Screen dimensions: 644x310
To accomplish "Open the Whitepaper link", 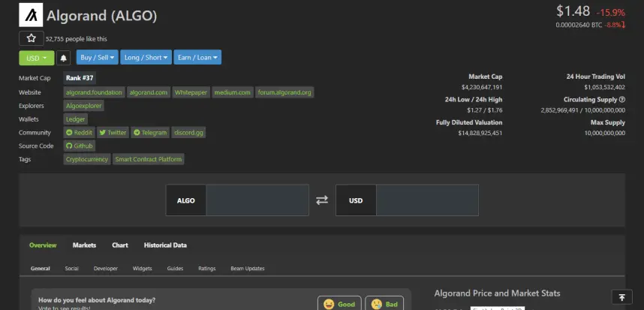I will 191,92.
